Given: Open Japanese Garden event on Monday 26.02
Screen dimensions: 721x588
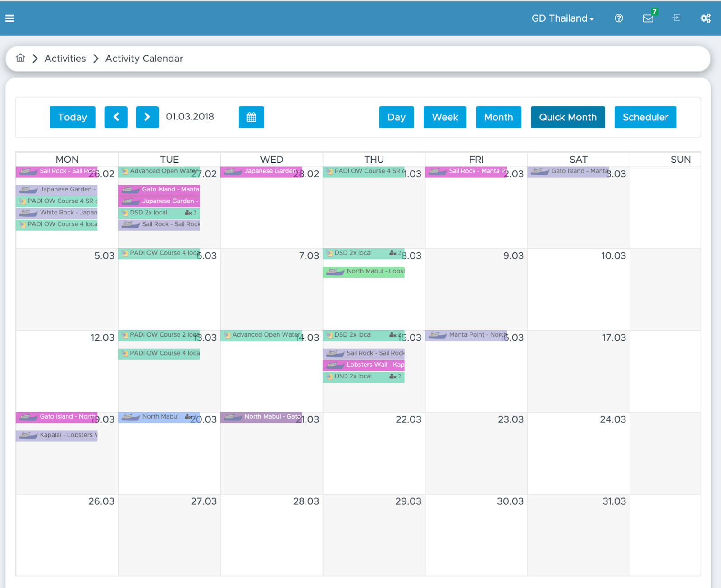Looking at the screenshot, I should [x=57, y=190].
